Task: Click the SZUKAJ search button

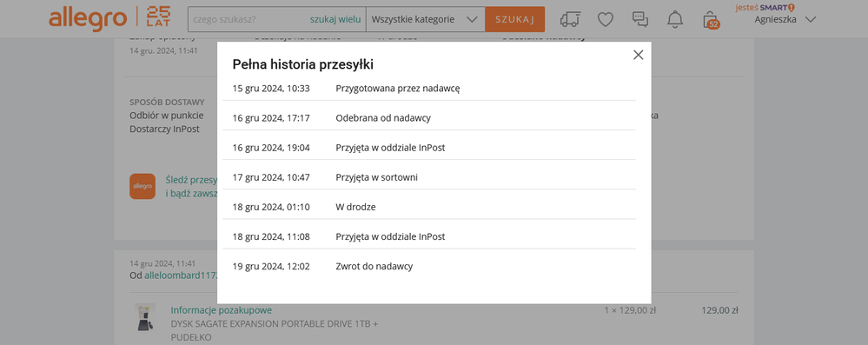Action: tap(515, 19)
